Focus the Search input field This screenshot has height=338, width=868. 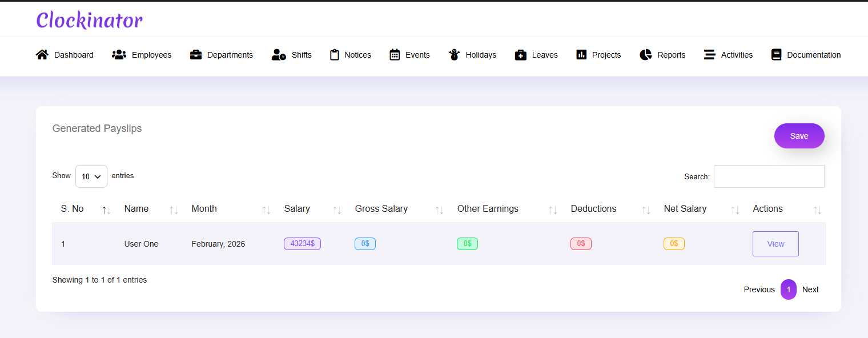(769, 176)
